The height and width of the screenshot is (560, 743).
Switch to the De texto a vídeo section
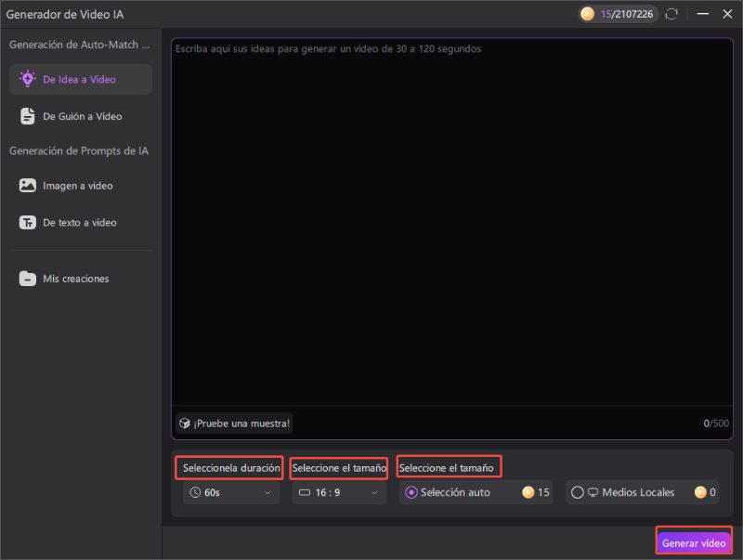coord(80,222)
